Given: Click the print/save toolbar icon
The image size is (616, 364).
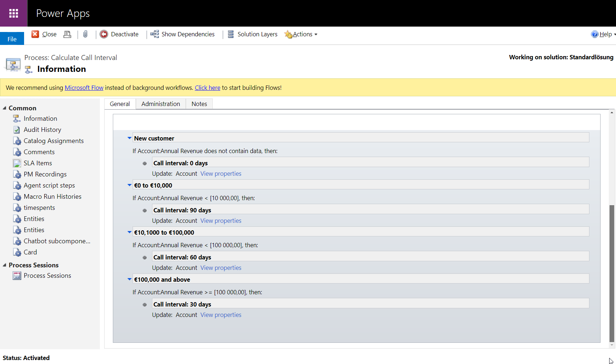Looking at the screenshot, I should pos(67,34).
